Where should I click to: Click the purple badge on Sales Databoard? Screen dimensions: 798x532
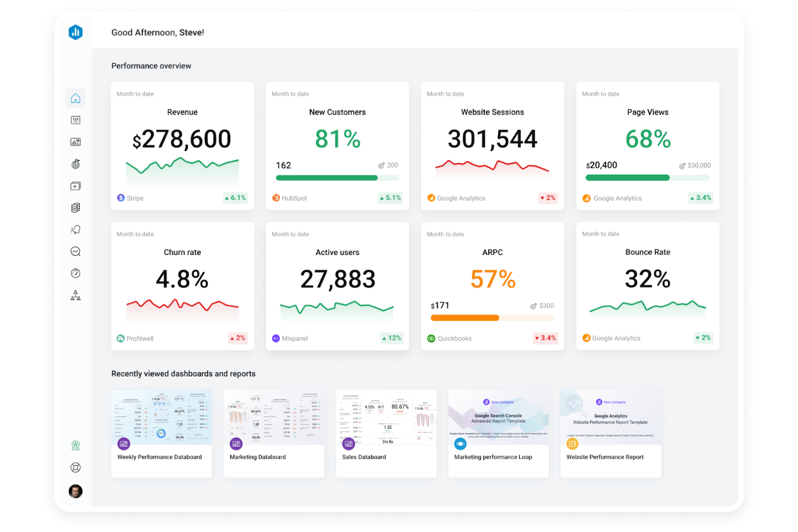(348, 444)
